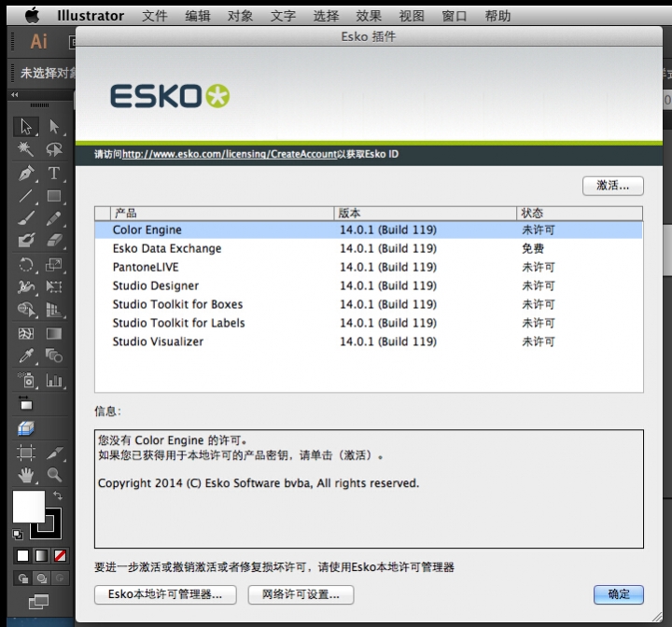Click the white Fill color swatch
Screen dimensions: 672x627
coord(28,507)
